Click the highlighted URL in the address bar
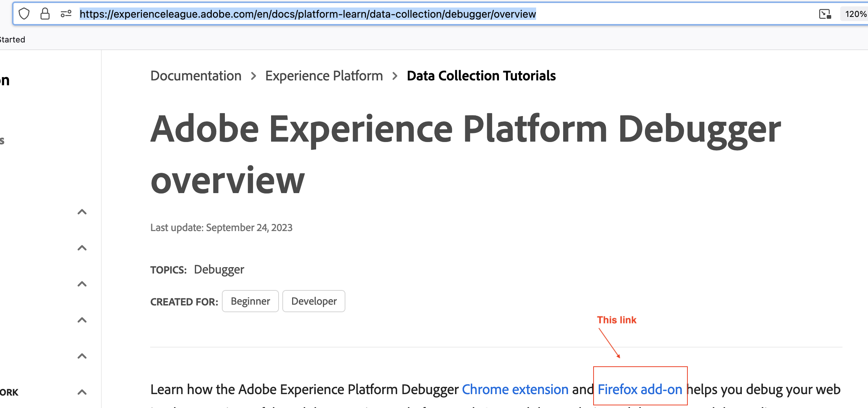This screenshot has width=868, height=408. [307, 14]
